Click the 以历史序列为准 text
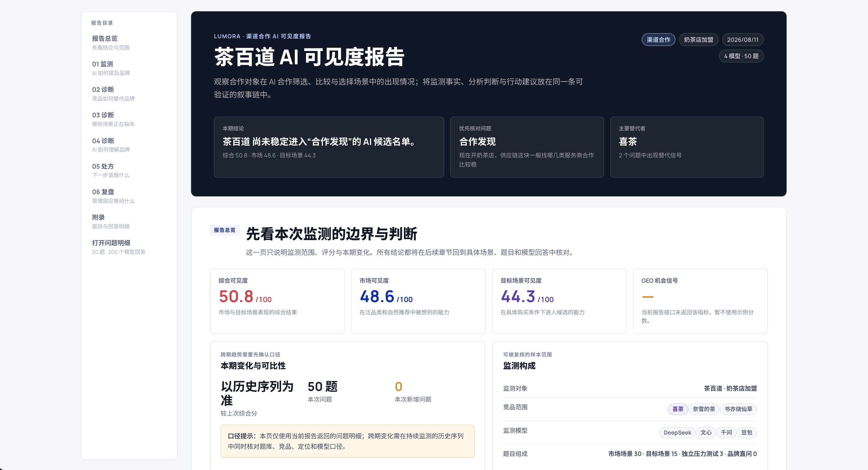Image resolution: width=868 pixels, height=470 pixels. (x=257, y=393)
